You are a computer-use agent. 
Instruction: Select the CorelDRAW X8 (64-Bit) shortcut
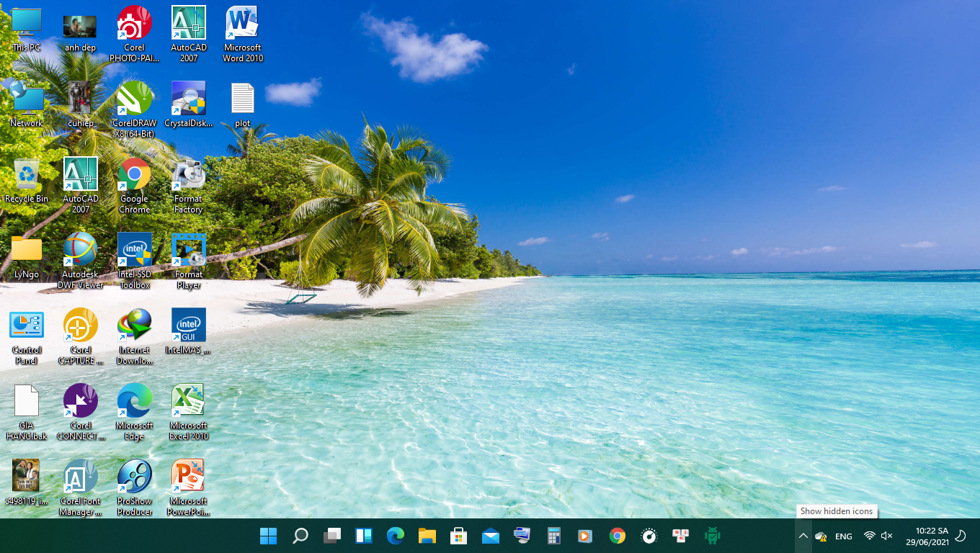click(135, 110)
